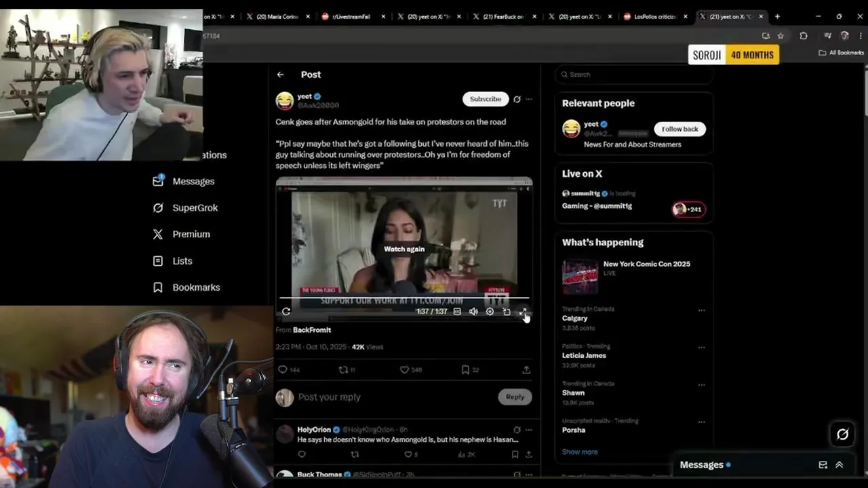Open SuperGrok in the sidebar

point(195,207)
